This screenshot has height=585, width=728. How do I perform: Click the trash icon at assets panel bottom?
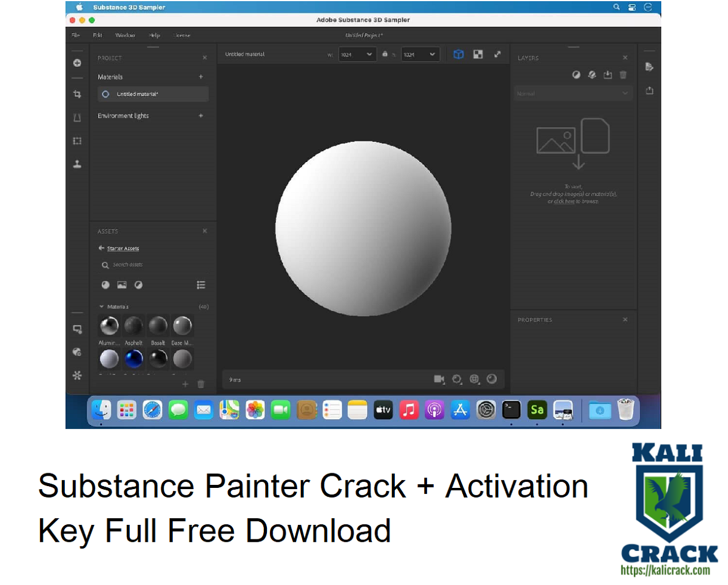coord(201,384)
